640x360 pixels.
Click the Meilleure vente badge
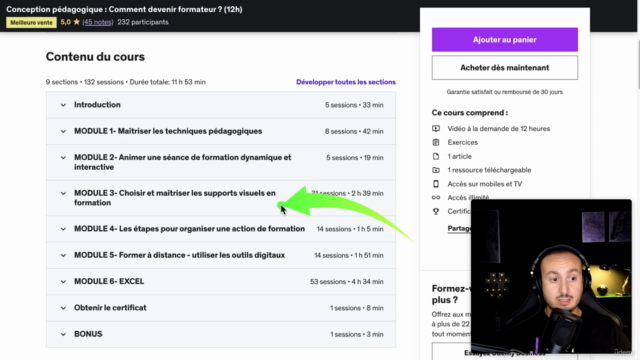coord(31,22)
